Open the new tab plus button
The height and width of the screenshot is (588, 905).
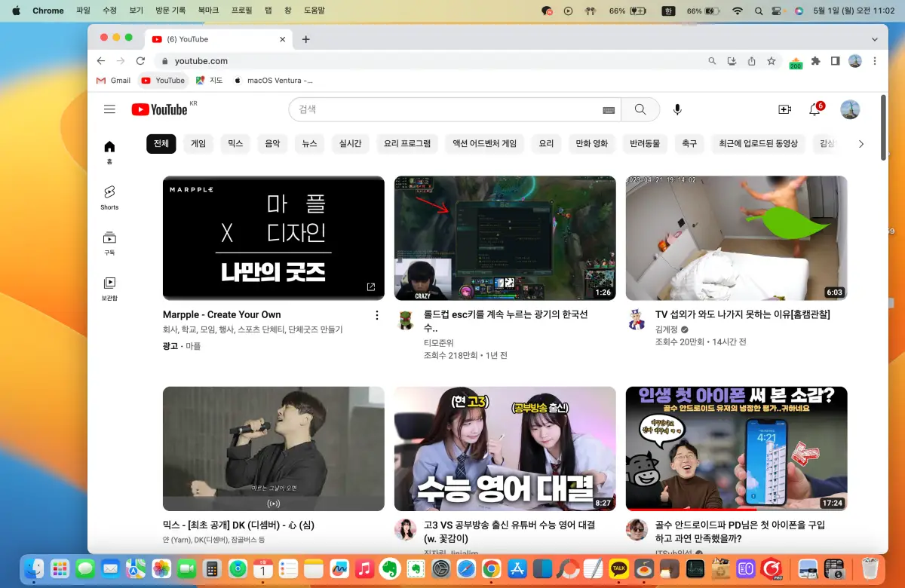click(305, 39)
